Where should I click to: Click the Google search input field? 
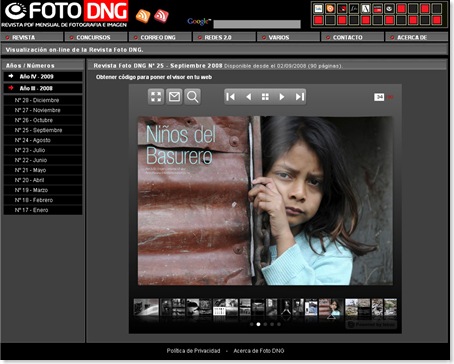tap(257, 24)
